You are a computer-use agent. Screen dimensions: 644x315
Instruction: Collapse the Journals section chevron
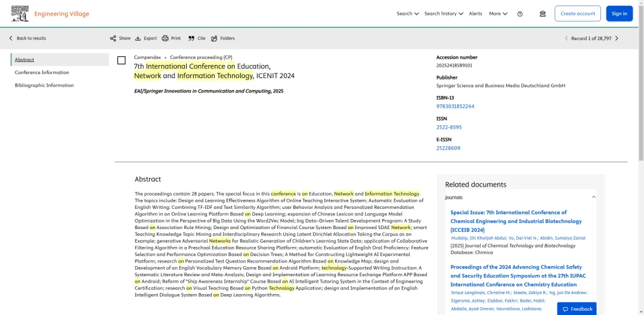(x=593, y=197)
